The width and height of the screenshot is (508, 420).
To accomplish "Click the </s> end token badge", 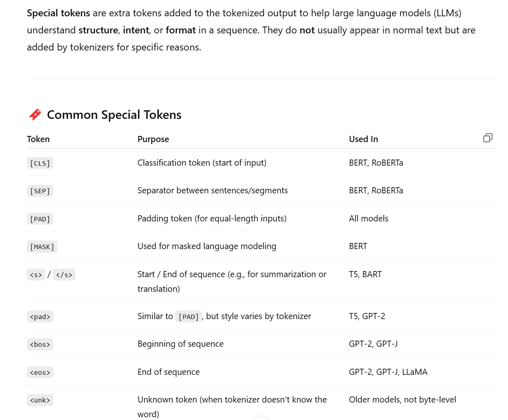I will pos(64,275).
